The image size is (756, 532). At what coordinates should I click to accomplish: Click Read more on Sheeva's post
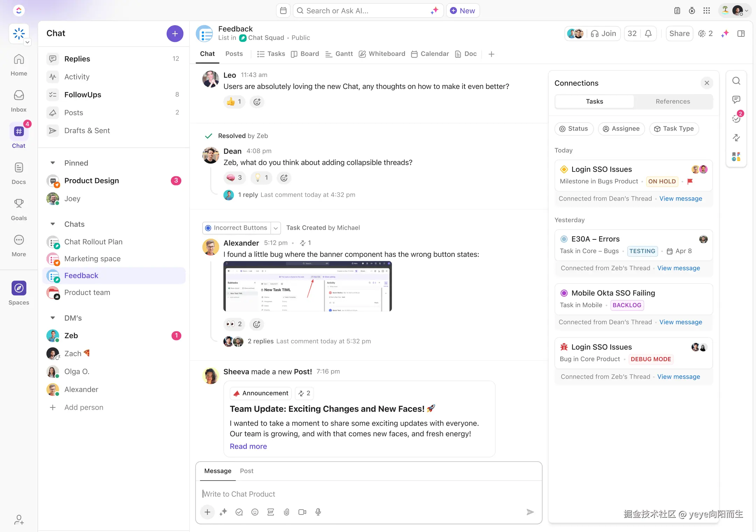pos(248,446)
